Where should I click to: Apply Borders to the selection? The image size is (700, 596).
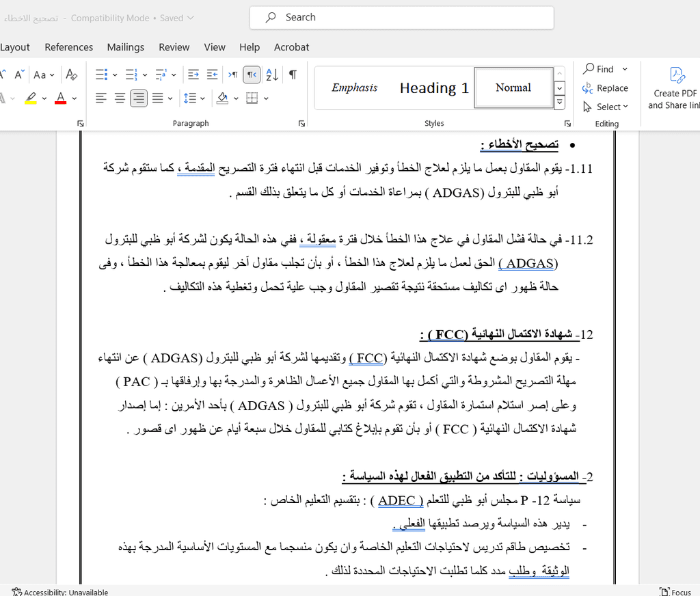pos(252,98)
